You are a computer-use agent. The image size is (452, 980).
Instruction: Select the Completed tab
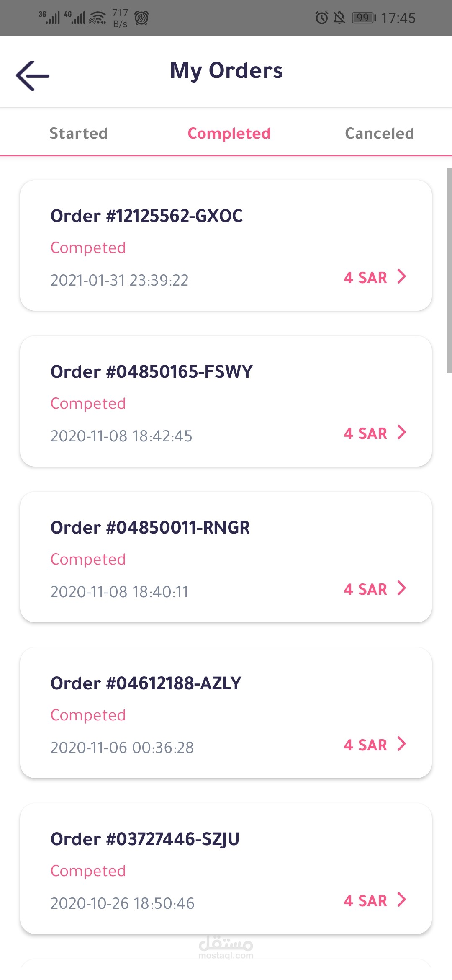click(x=229, y=133)
